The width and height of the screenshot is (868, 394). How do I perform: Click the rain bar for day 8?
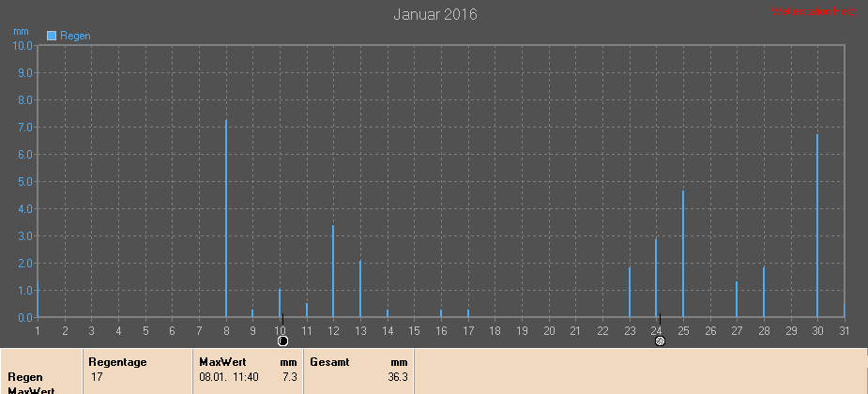226,218
